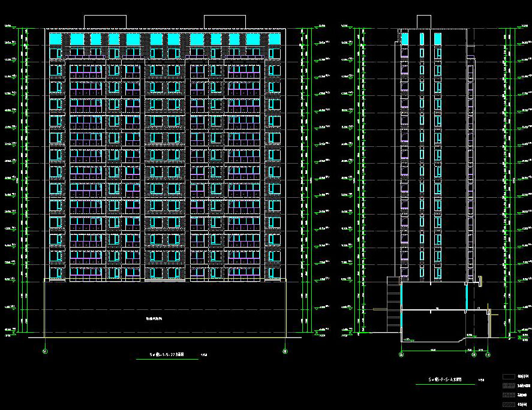Click the right axis bubble under front elevation
This screenshot has width=532, height=410.
point(285,351)
